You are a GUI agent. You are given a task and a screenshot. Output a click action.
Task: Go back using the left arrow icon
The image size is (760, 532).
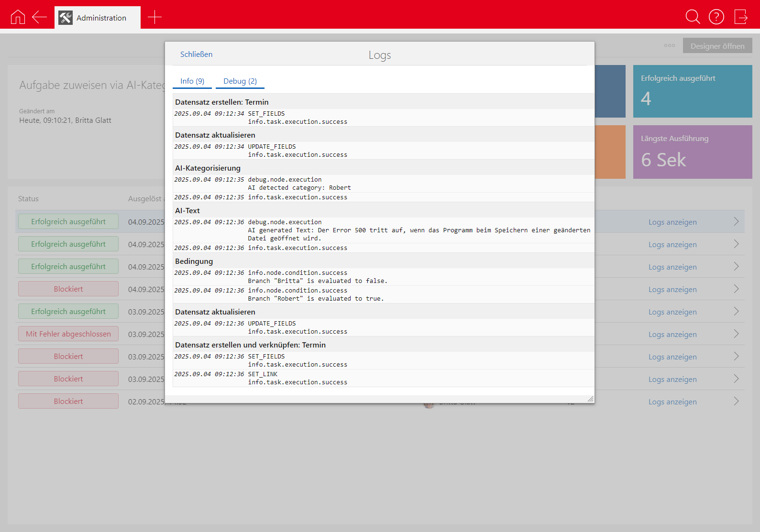pos(39,17)
